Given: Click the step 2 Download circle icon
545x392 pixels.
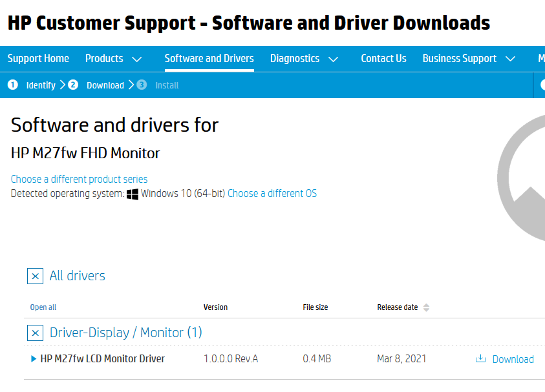Looking at the screenshot, I should [x=73, y=85].
